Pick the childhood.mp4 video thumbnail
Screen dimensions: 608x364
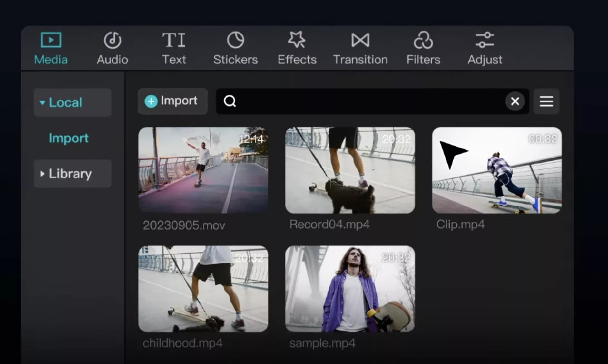(x=203, y=289)
